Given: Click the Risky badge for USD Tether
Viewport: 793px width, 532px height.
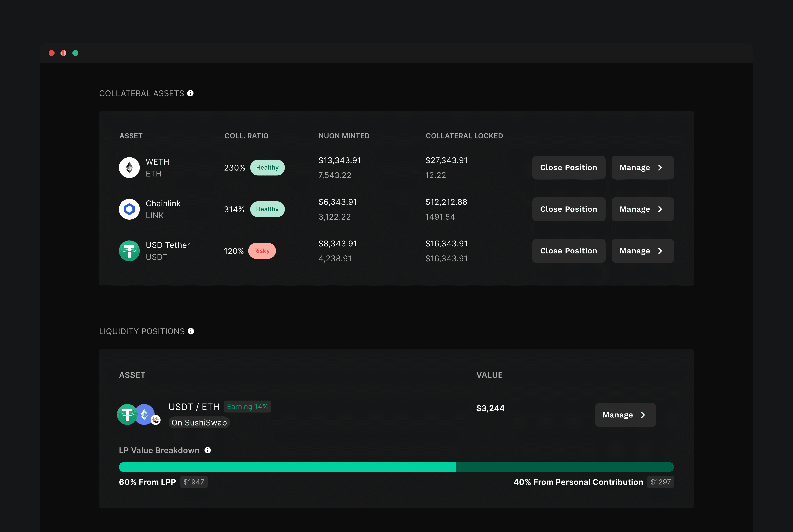Looking at the screenshot, I should pos(262,251).
